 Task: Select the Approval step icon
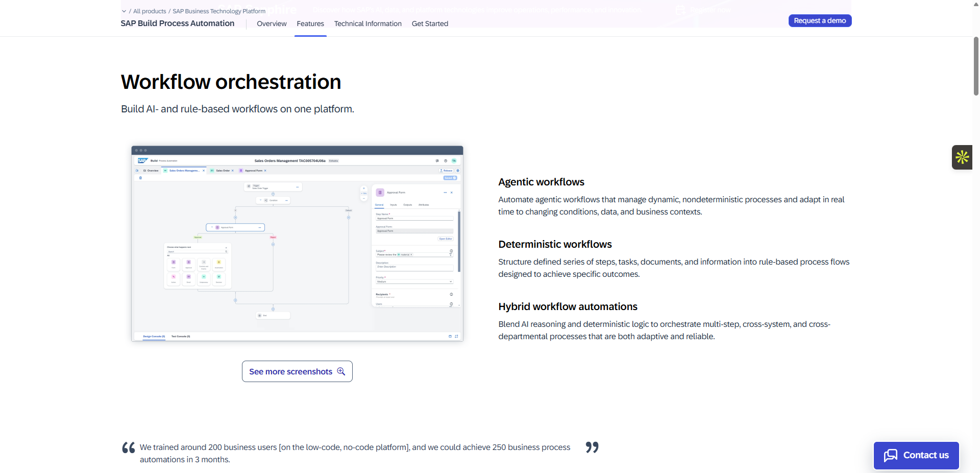188,262
